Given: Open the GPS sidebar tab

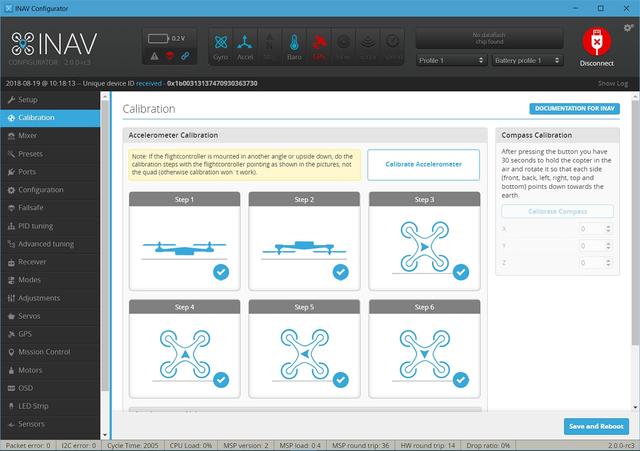Looking at the screenshot, I should tap(50, 334).
